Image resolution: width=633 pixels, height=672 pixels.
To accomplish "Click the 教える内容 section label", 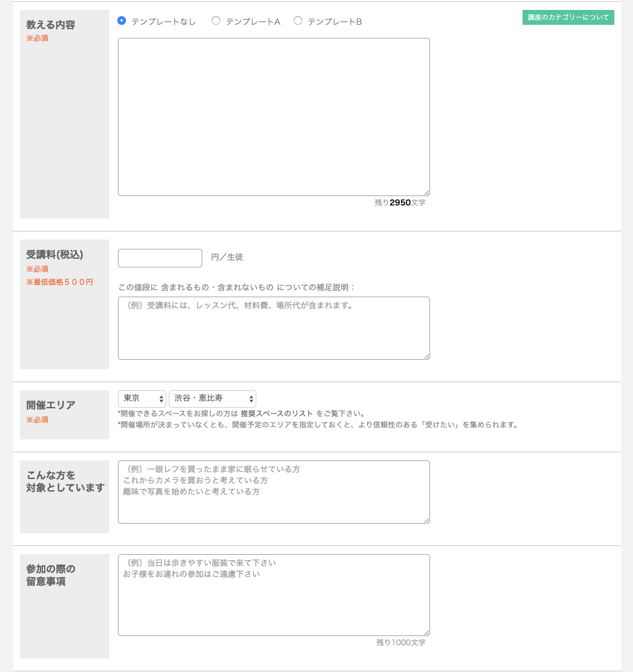I will coord(50,25).
